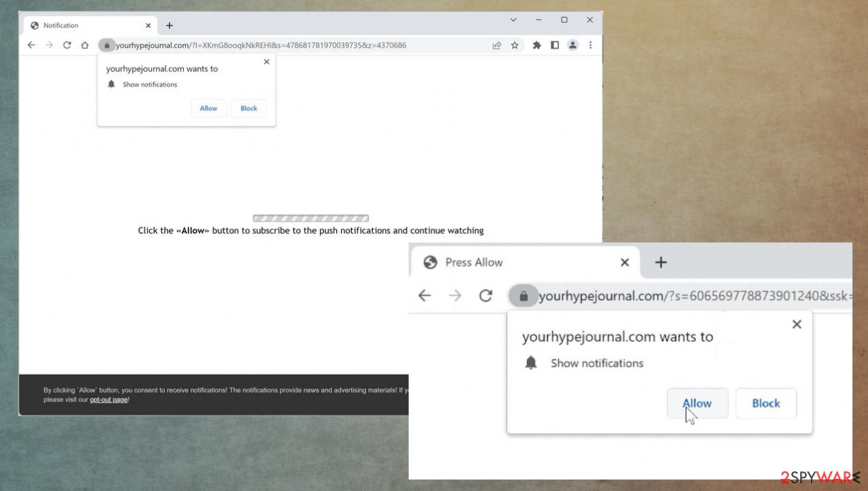
Task: Select the Press Allow tab
Action: coord(475,262)
